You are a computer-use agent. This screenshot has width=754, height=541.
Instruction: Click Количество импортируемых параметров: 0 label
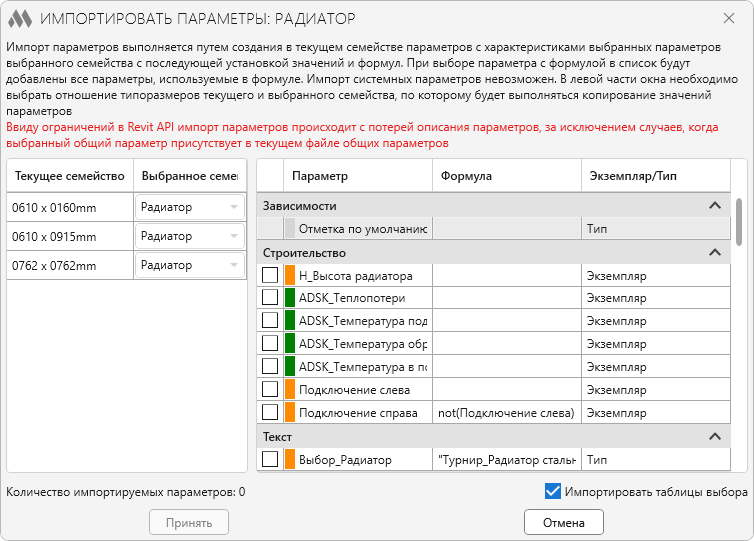coord(126,492)
